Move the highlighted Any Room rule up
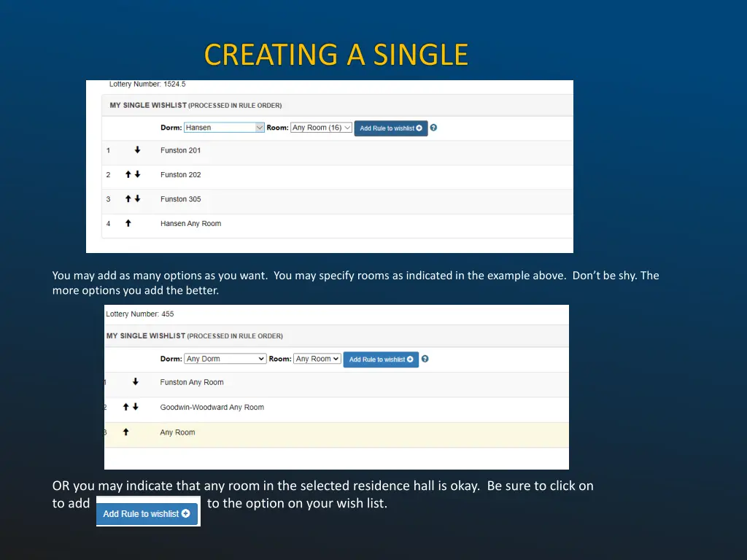747x560 pixels. (x=126, y=432)
